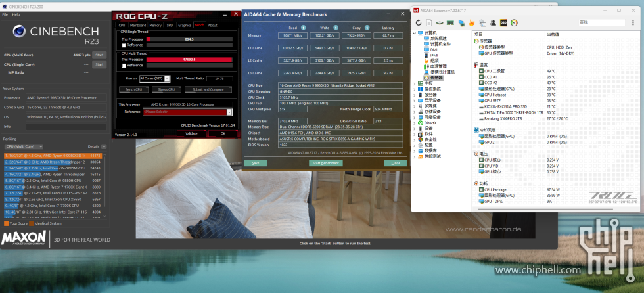
Task: Switch to CPU-Z Mainboard tab
Action: pyautogui.click(x=137, y=25)
